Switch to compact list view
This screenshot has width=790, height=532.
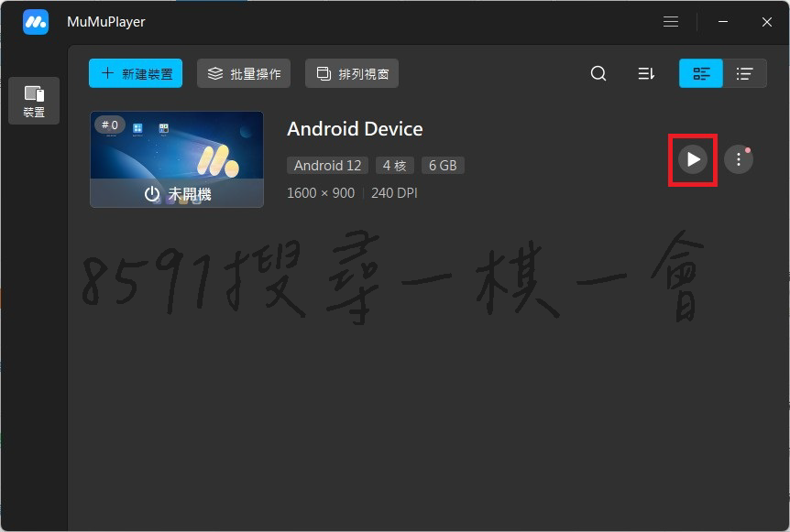coord(746,73)
